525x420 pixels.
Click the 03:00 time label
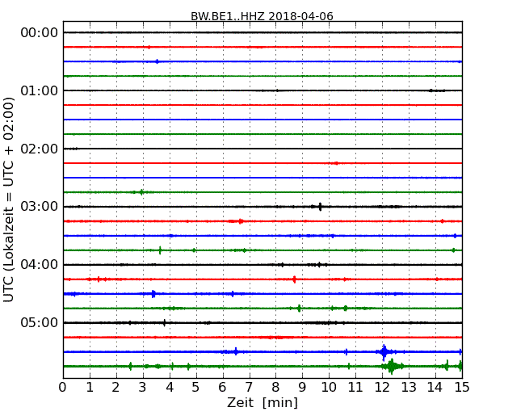click(40, 207)
